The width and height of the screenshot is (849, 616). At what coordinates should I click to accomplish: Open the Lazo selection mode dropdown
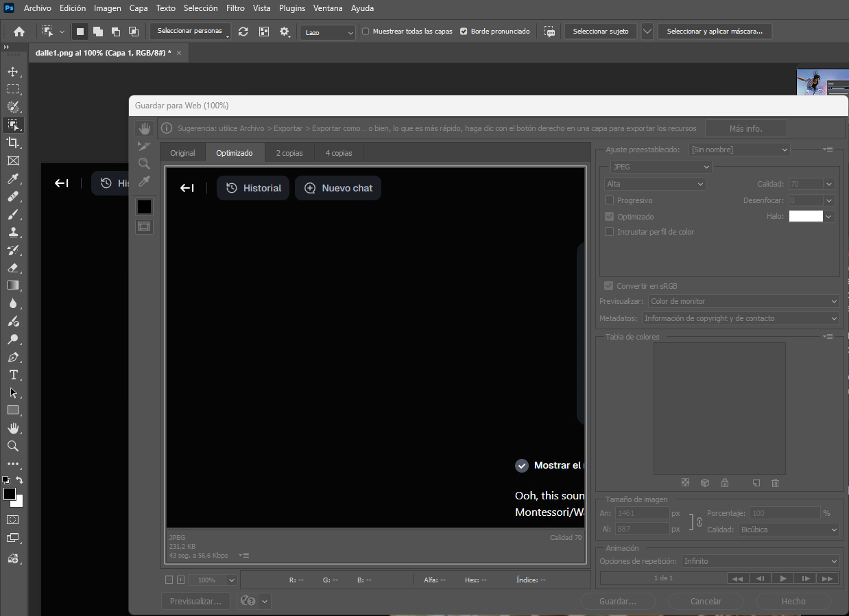coord(327,32)
